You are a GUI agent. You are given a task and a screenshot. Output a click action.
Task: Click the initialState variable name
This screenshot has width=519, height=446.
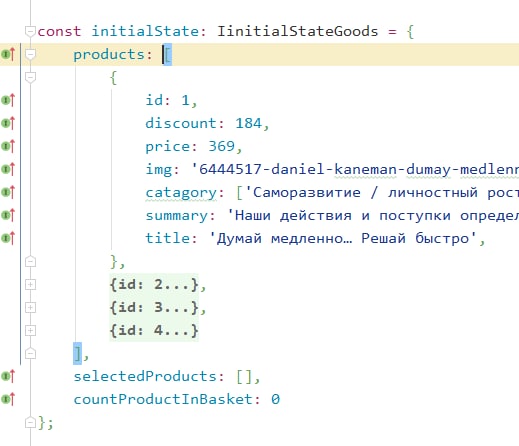(x=145, y=31)
